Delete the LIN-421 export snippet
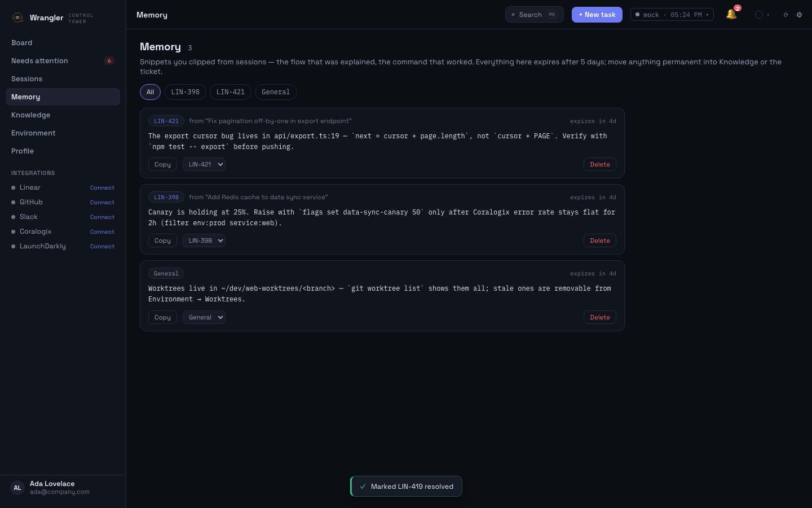 600,164
